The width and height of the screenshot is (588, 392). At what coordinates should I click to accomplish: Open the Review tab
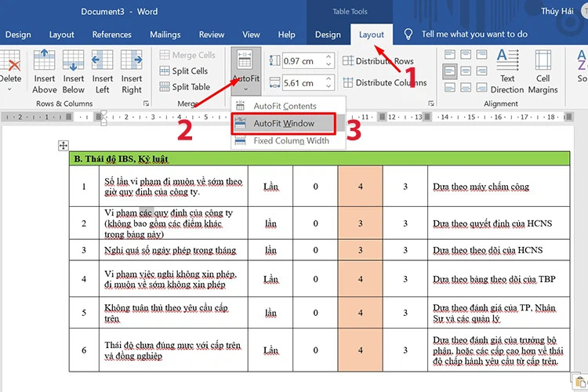212,34
